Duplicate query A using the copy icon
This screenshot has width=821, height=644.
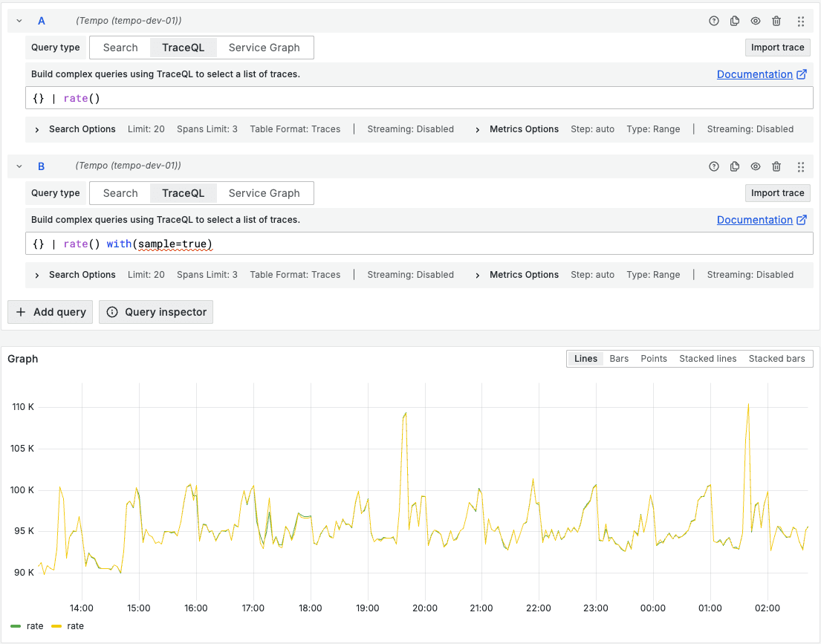click(x=735, y=21)
